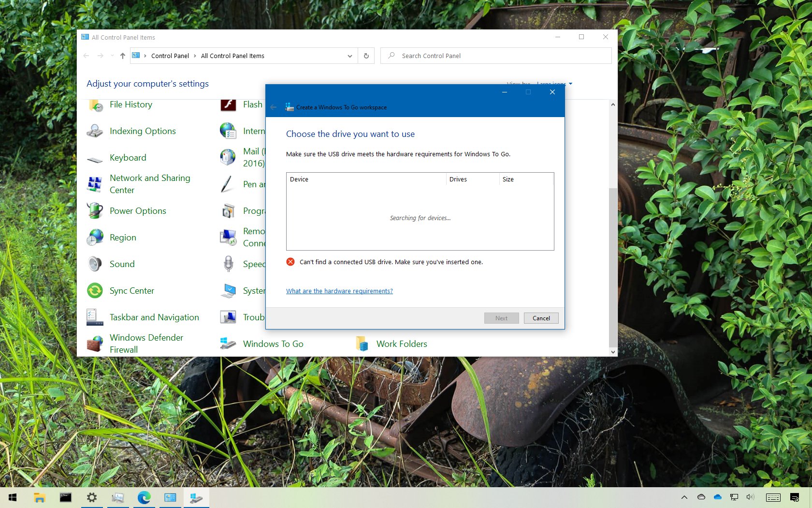Open Sync Center

click(131, 291)
